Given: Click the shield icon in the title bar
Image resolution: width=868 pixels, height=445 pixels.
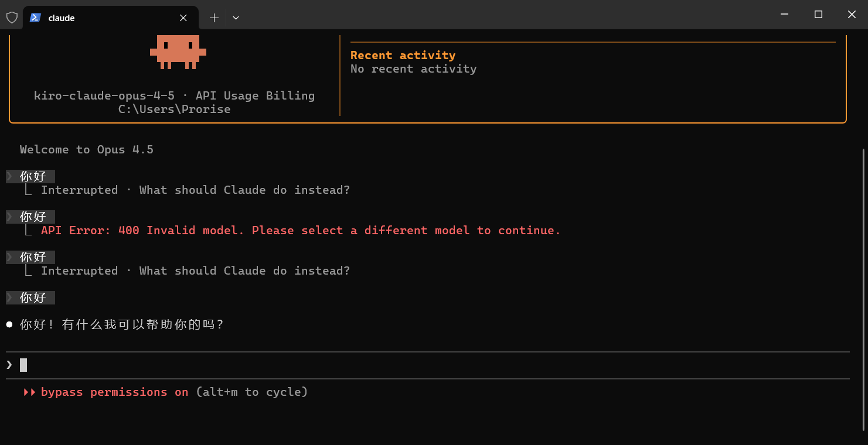Looking at the screenshot, I should [12, 18].
